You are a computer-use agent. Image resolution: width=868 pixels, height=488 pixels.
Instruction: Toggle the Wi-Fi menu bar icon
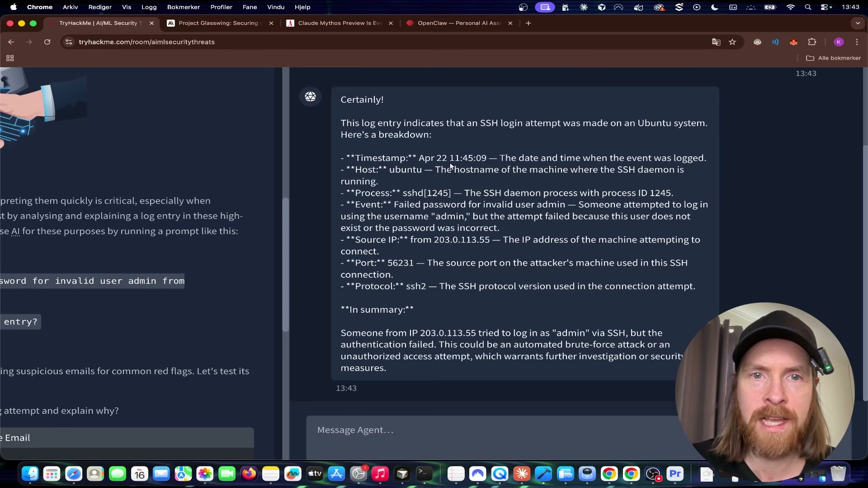click(x=790, y=7)
